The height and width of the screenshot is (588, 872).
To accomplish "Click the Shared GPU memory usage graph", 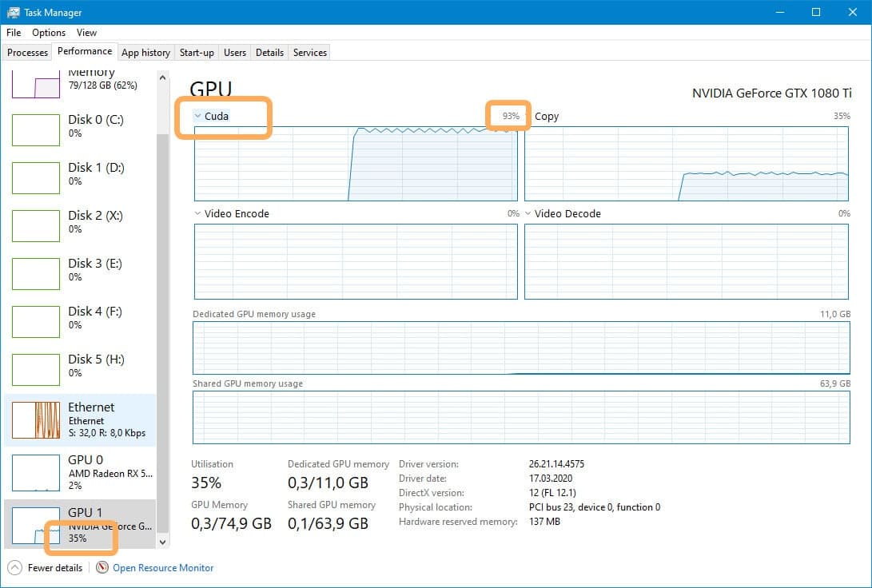I will click(x=521, y=417).
